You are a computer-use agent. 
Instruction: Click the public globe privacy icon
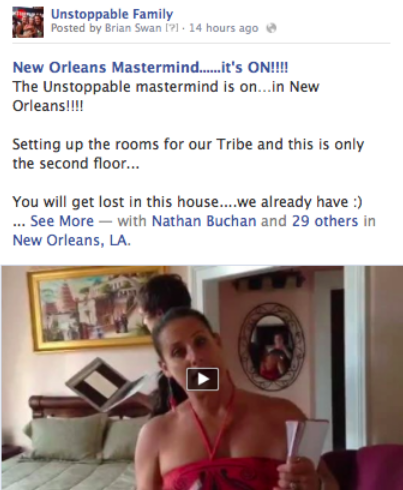pyautogui.click(x=271, y=28)
